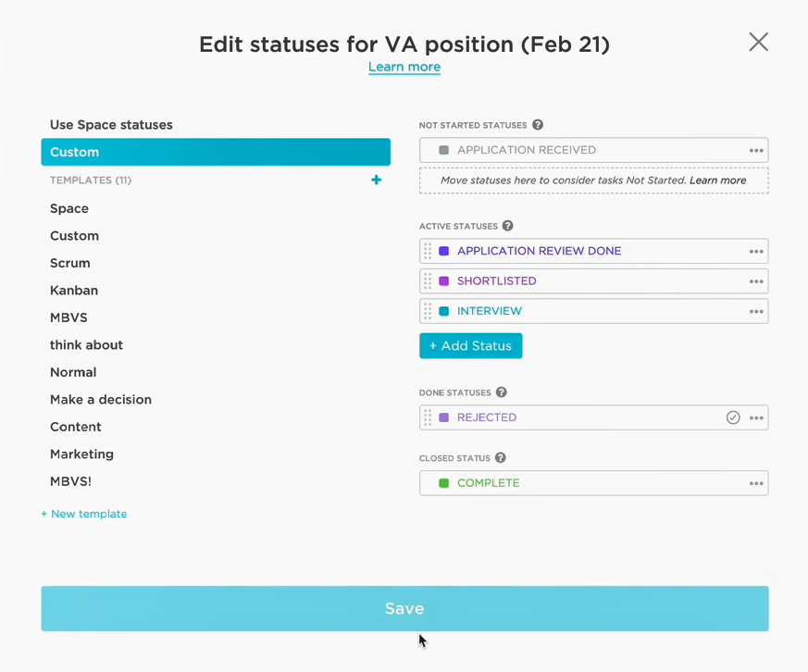The height and width of the screenshot is (672, 808).
Task: Open options menu for INTERVIEW status
Action: [x=756, y=312]
